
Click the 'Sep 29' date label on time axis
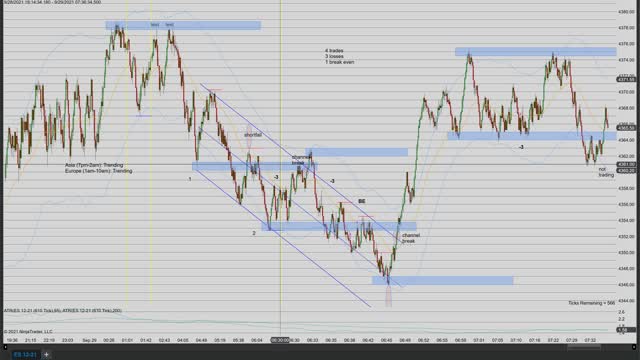(89, 340)
